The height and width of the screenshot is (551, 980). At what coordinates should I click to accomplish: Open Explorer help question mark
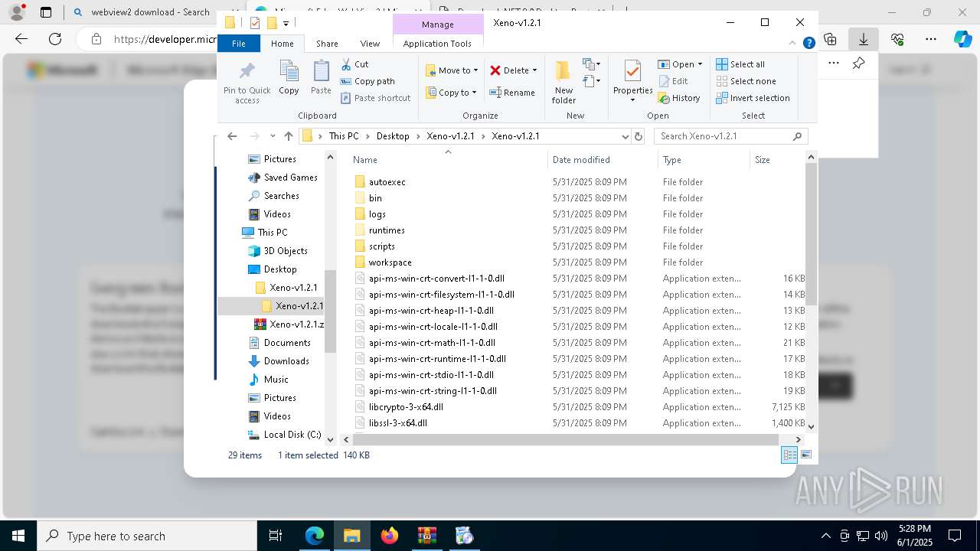[808, 44]
